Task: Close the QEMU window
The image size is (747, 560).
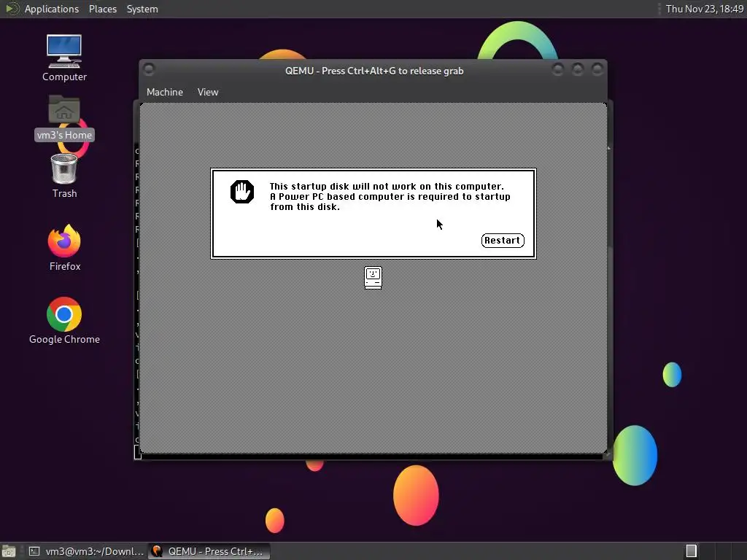Action: 597,69
